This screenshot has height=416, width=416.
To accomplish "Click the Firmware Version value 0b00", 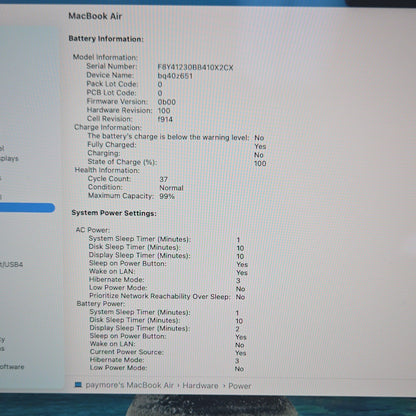I will [x=167, y=102].
